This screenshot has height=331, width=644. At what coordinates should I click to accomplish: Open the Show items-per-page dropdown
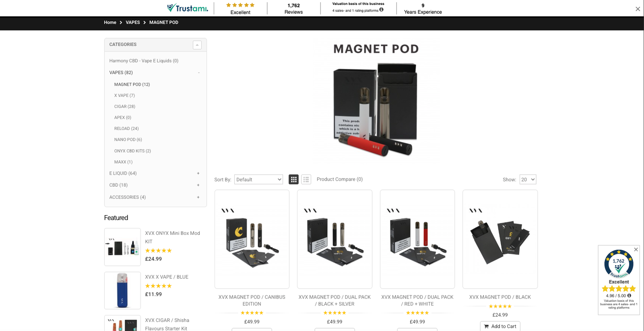528,179
